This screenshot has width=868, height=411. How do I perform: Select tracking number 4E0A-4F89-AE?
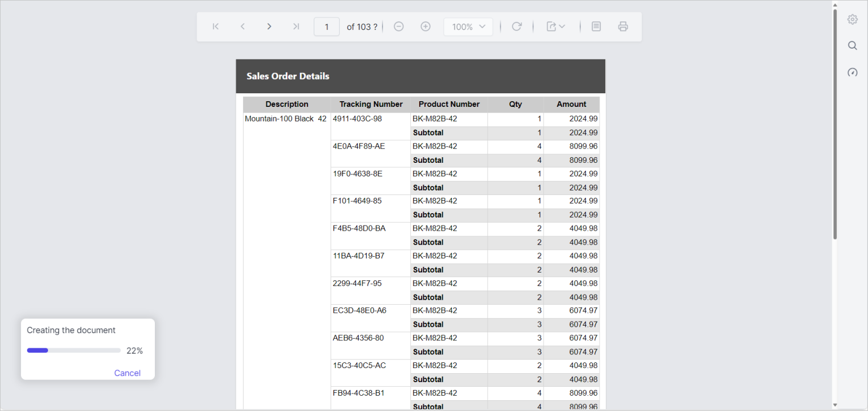coord(359,146)
